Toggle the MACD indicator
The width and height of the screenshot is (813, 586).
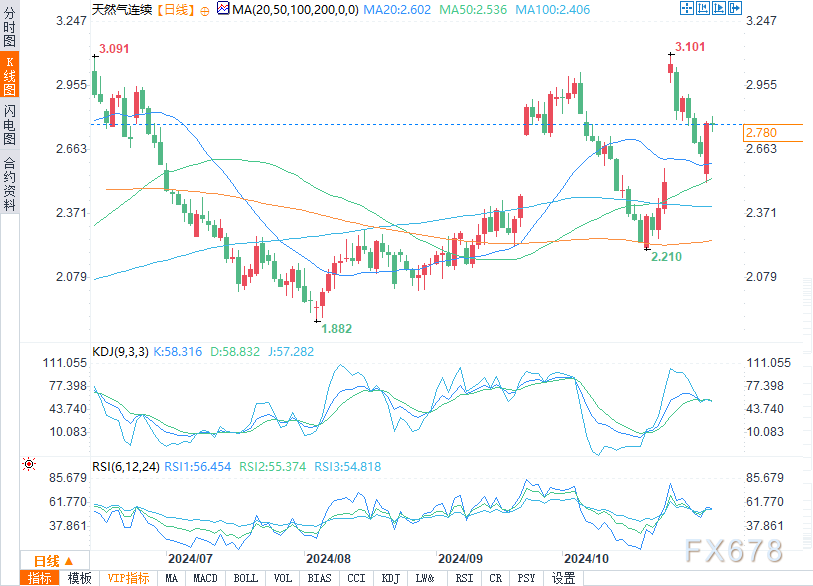[205, 578]
